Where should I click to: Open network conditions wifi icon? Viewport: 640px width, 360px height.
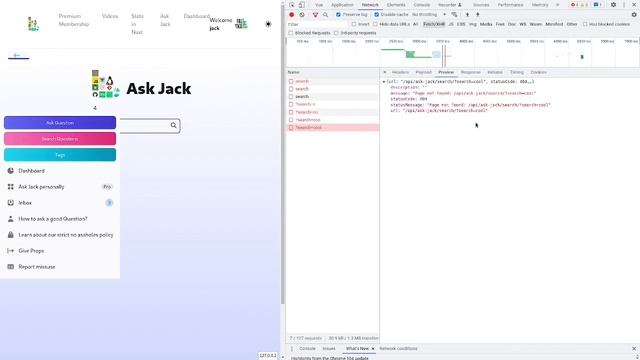(454, 15)
